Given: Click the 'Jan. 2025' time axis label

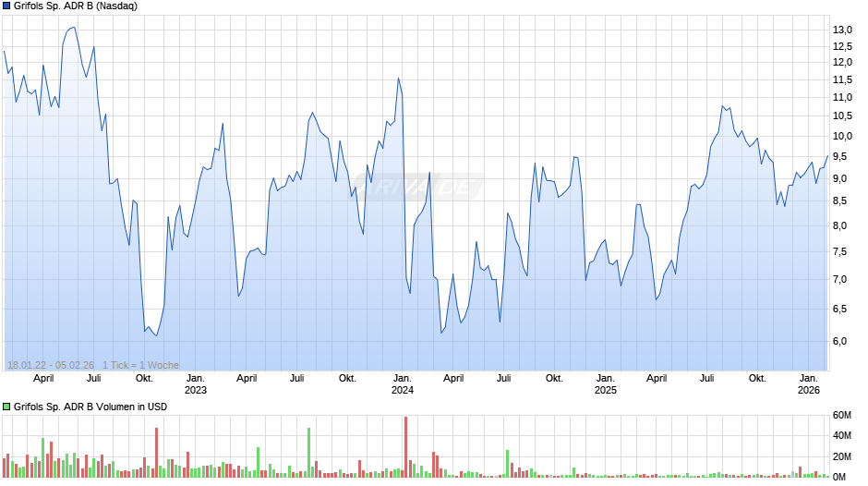Looking at the screenshot, I should click(x=606, y=384).
